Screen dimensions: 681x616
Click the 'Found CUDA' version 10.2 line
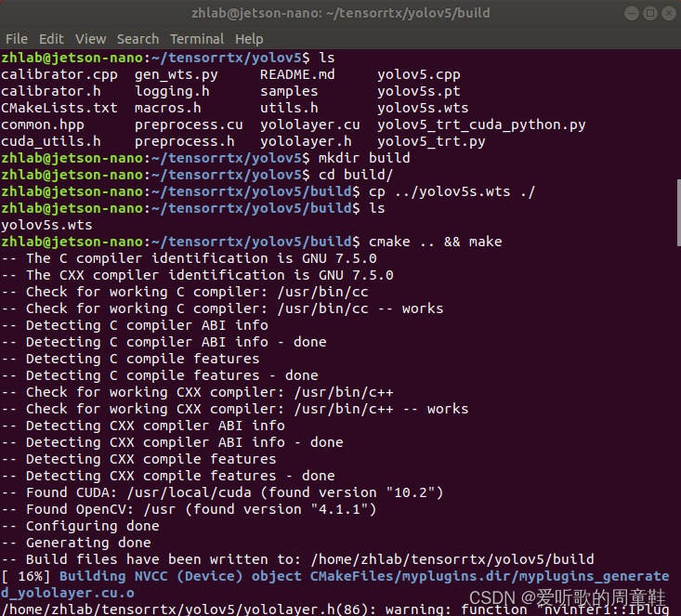coord(222,492)
